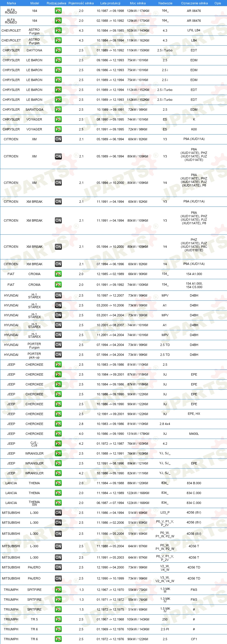227x644 pixels.
Task: Click the Opis column header
Action: 218,3
